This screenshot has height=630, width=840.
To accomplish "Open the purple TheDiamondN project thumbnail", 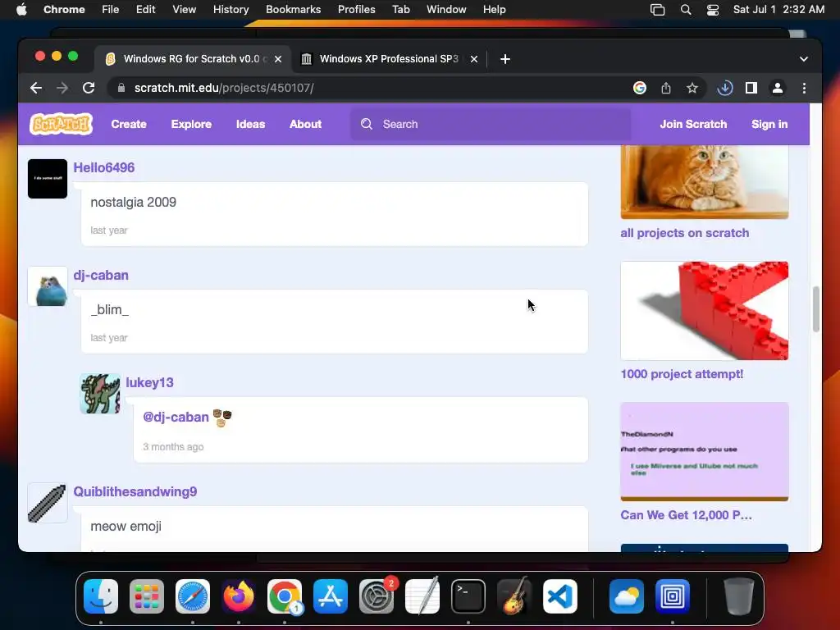I will (x=705, y=452).
